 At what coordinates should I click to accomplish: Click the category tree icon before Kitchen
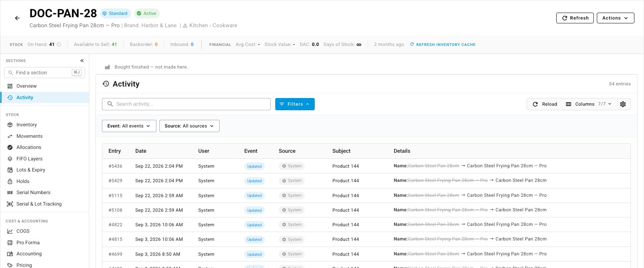185,26
